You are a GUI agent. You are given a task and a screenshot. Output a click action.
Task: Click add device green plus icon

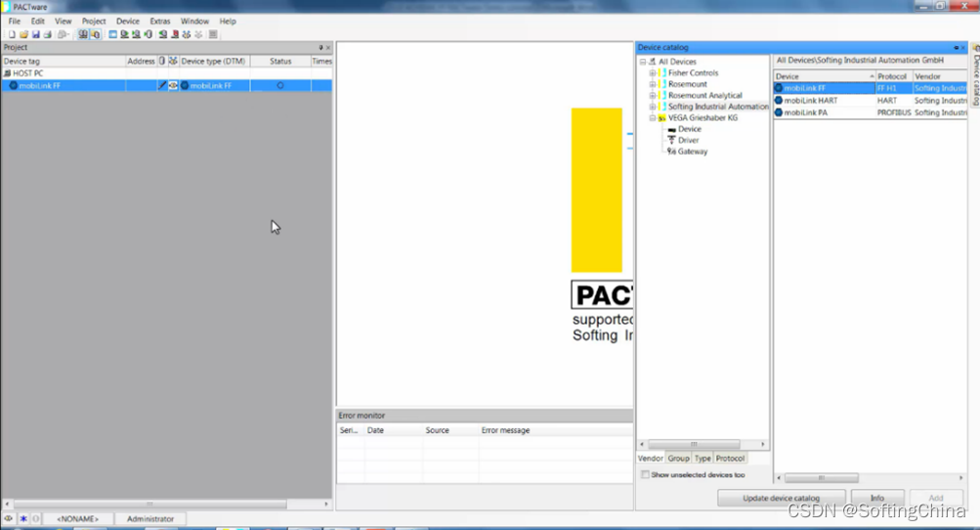click(163, 34)
